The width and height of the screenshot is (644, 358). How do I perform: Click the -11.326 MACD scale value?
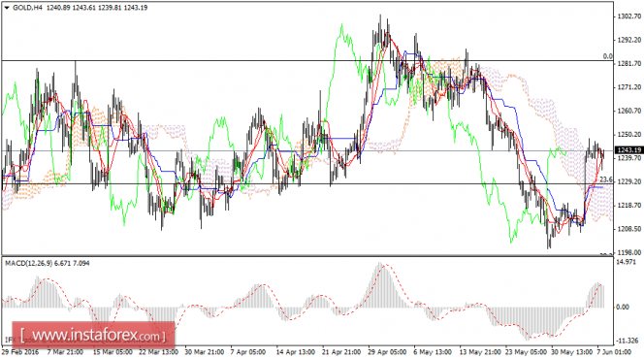point(628,341)
